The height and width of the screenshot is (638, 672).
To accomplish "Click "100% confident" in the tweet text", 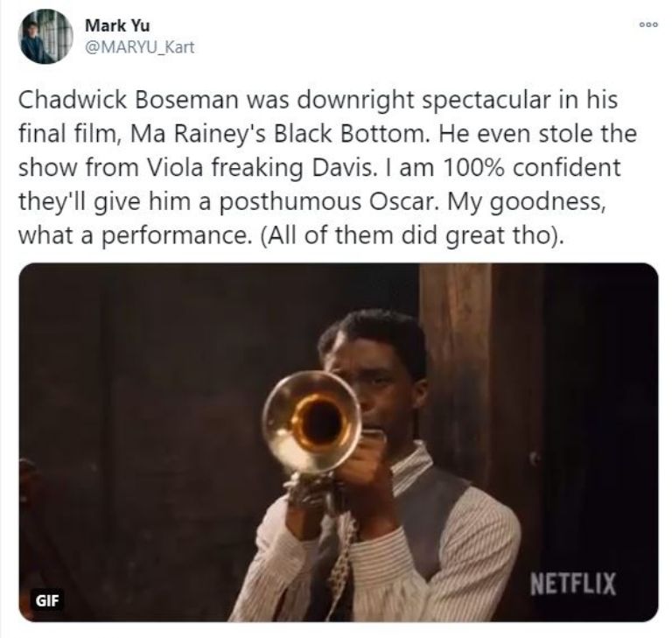I will (531, 168).
